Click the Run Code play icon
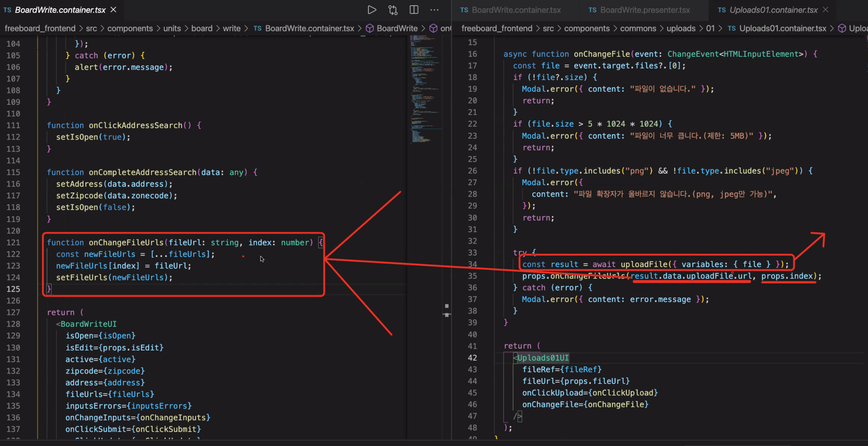This screenshot has width=868, height=446. 372,10
